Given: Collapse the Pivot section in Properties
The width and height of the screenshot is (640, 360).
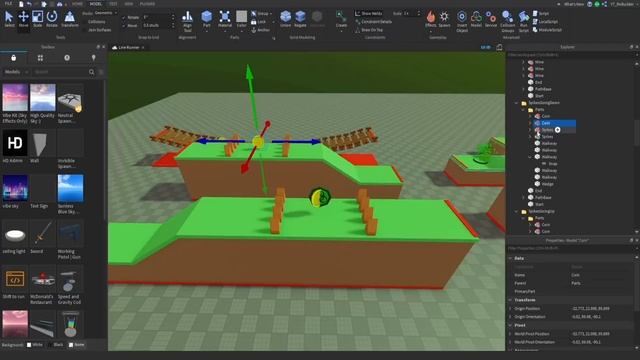Looking at the screenshot, I should (x=510, y=325).
